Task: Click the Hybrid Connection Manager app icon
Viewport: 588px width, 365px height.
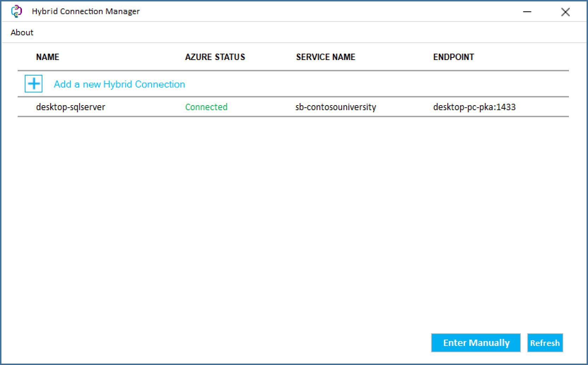Action: pyautogui.click(x=16, y=11)
